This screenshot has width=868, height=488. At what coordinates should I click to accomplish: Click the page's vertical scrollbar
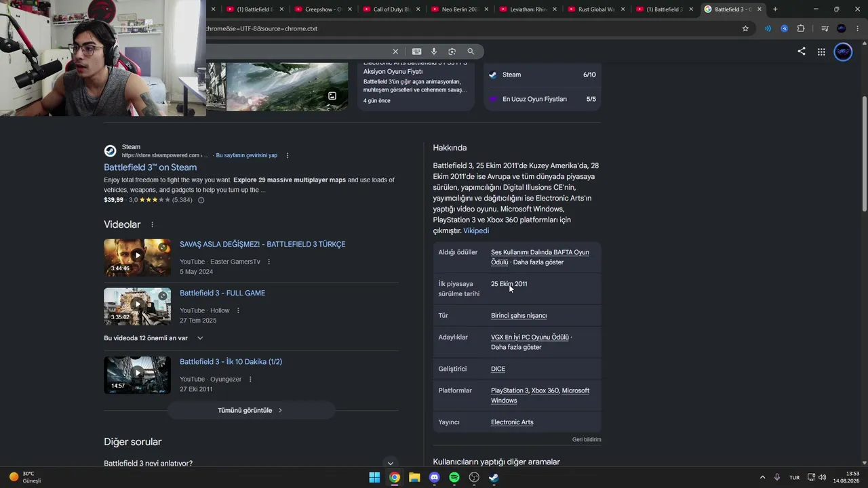click(864, 154)
